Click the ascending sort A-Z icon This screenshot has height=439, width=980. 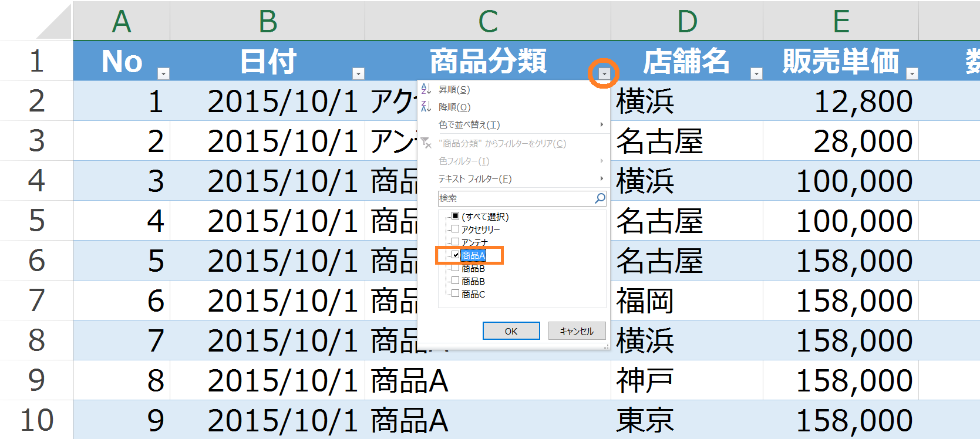point(426,89)
